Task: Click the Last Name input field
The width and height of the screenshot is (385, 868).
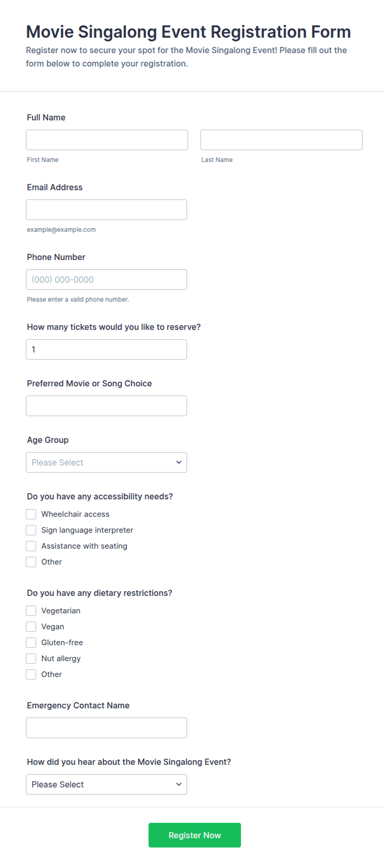Action: [282, 140]
